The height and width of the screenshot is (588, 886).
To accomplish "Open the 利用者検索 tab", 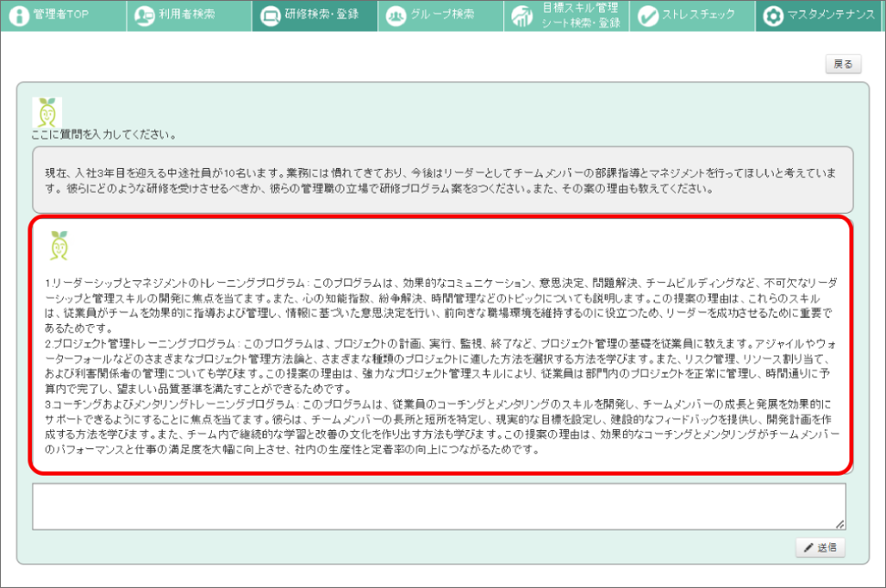I will point(189,16).
